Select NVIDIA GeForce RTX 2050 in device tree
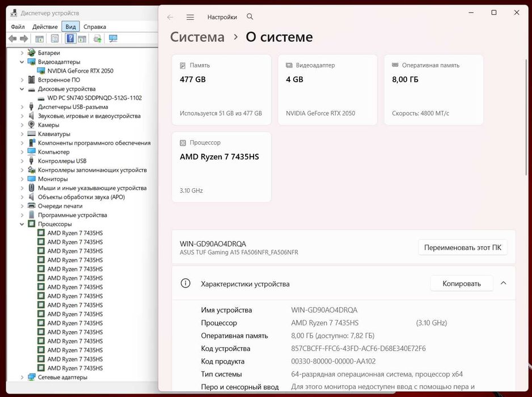 (x=81, y=71)
